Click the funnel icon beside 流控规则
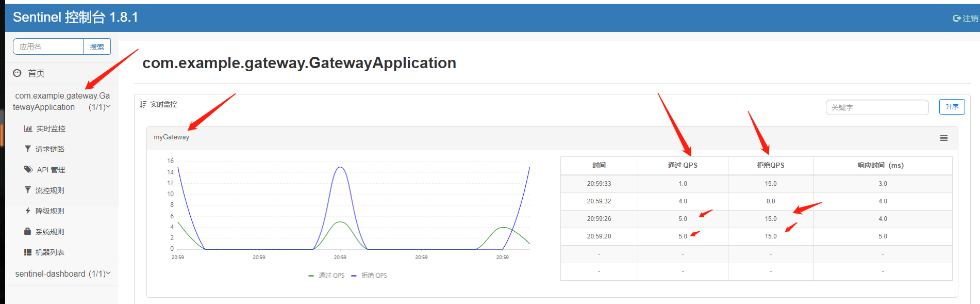Viewport: 980px width, 304px height. 28,190
